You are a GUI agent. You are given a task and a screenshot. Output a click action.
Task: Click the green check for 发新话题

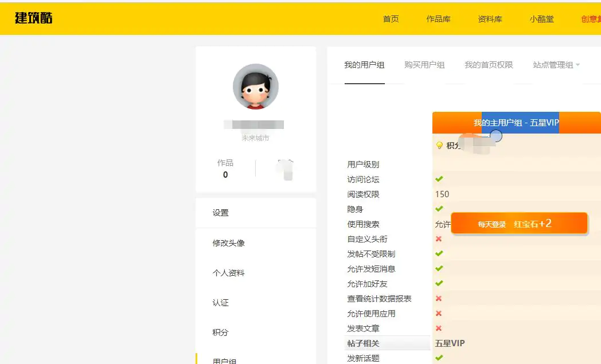(439, 358)
